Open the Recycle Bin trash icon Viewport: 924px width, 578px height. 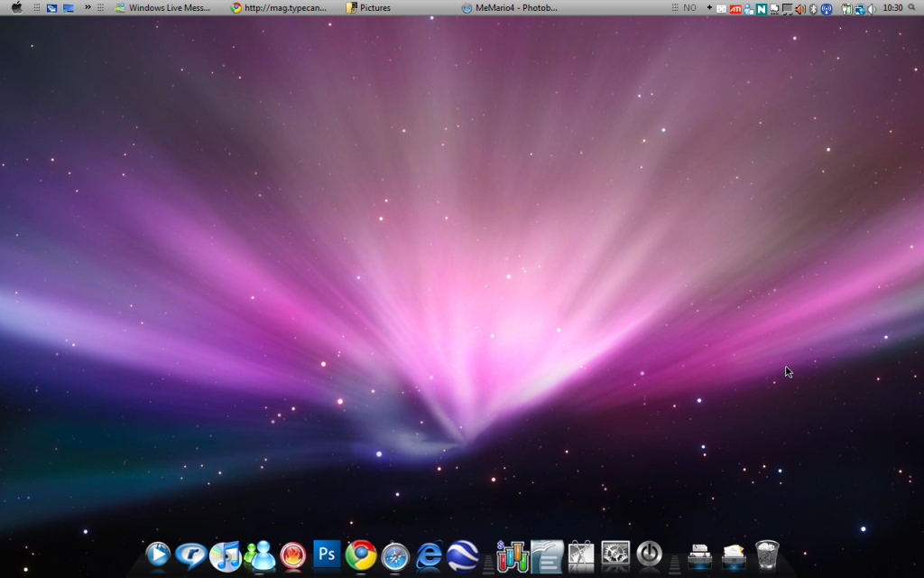[x=767, y=554]
